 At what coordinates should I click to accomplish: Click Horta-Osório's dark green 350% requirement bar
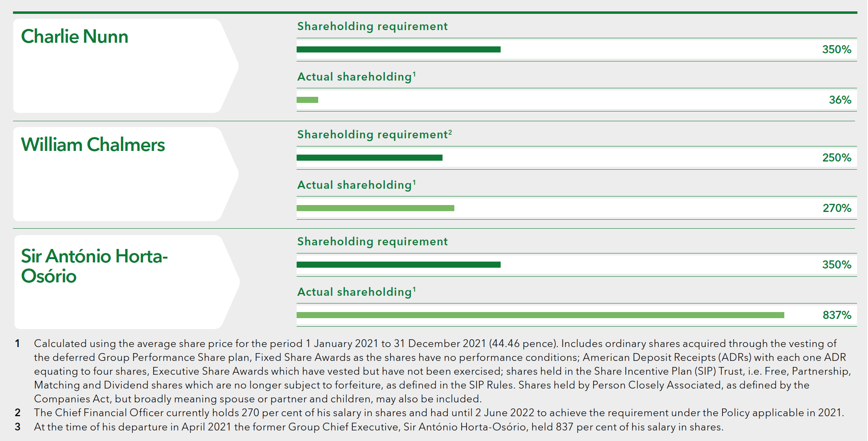pyautogui.click(x=398, y=265)
